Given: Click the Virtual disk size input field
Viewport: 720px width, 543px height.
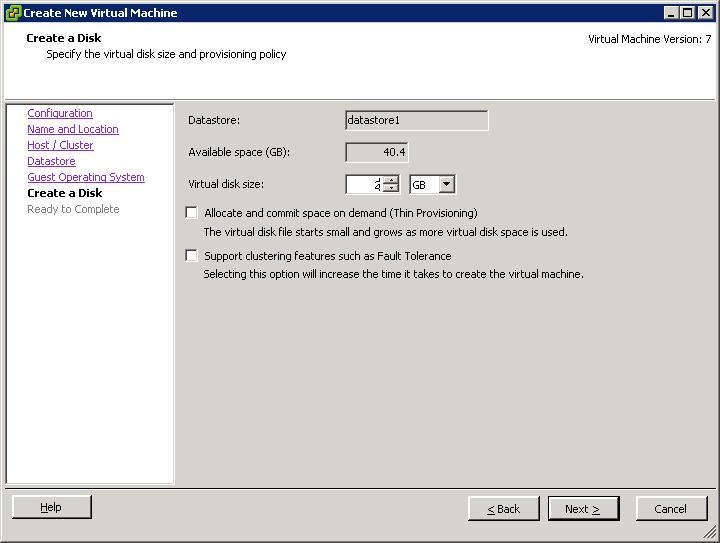Looking at the screenshot, I should (364, 185).
